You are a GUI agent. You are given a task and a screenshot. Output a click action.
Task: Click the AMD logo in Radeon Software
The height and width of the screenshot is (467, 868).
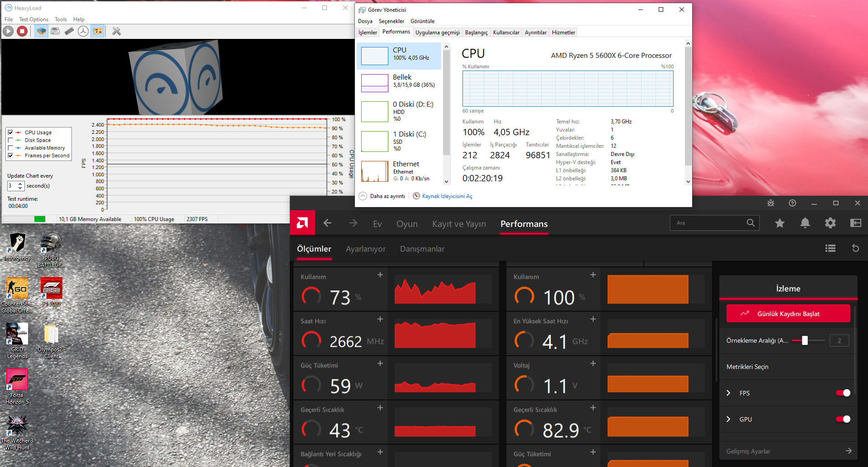tap(302, 223)
